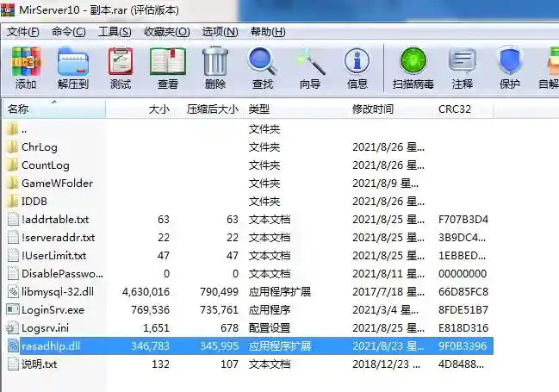Click the date 2017/7/18 cell

[x=388, y=292]
